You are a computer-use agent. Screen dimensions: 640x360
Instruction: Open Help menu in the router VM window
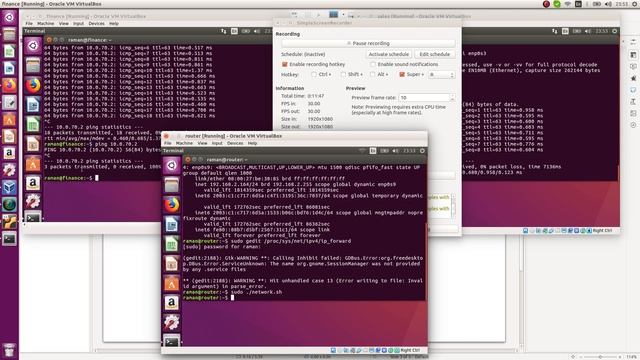click(x=253, y=143)
